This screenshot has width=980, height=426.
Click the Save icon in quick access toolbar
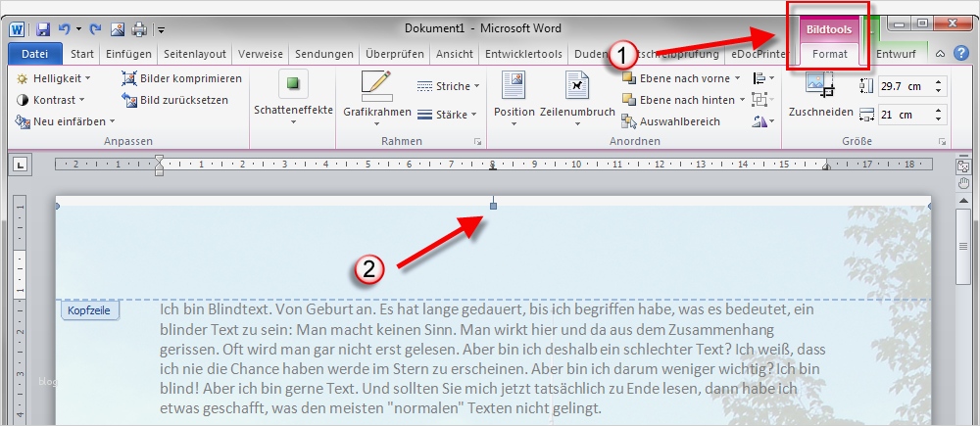(x=42, y=28)
